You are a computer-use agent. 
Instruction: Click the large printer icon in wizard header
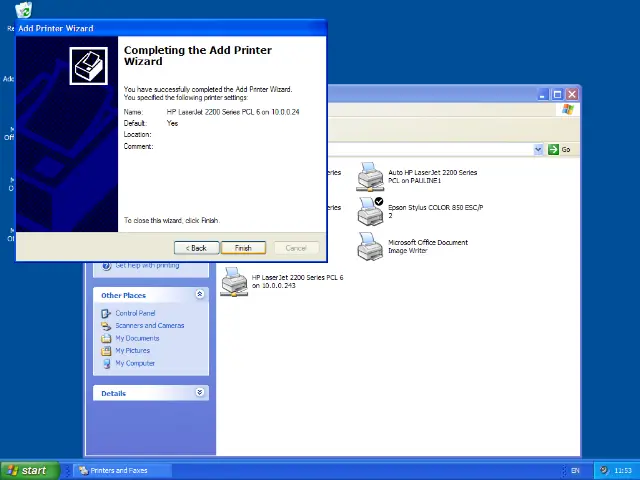coord(89,66)
